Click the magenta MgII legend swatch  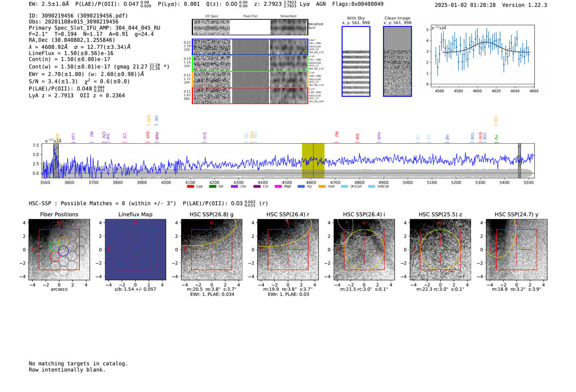point(278,187)
